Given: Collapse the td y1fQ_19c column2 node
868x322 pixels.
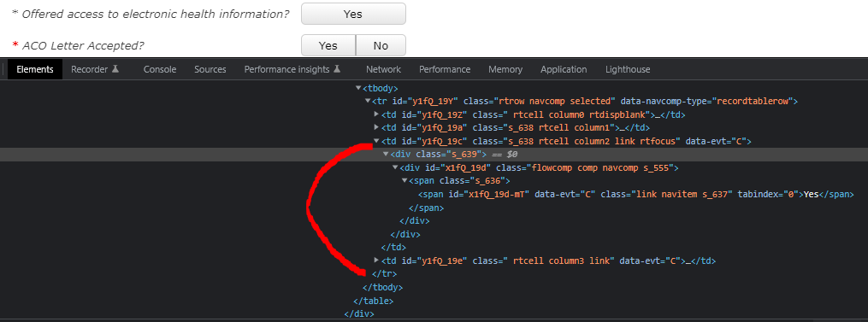Looking at the screenshot, I should 377,141.
